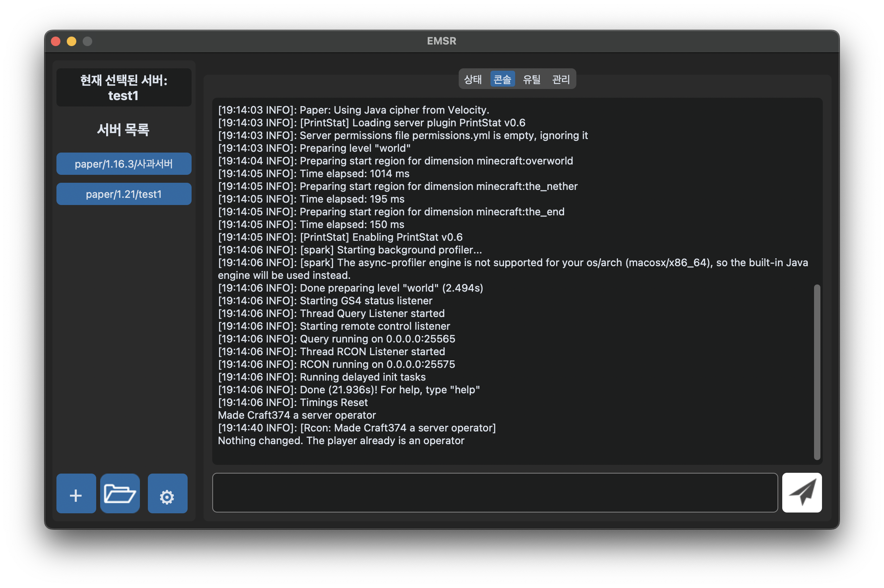The image size is (884, 588).
Task: Click log line 'Thread Query Listener started'
Action: point(331,313)
